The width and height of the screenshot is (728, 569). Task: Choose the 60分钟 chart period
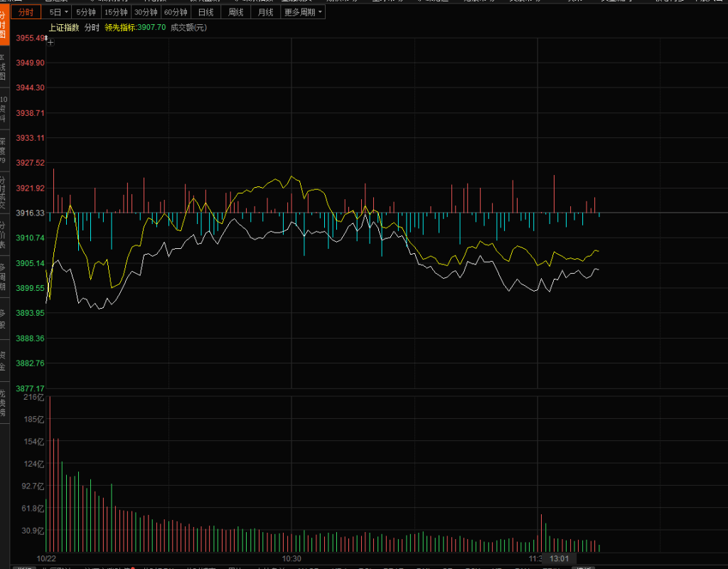click(176, 12)
